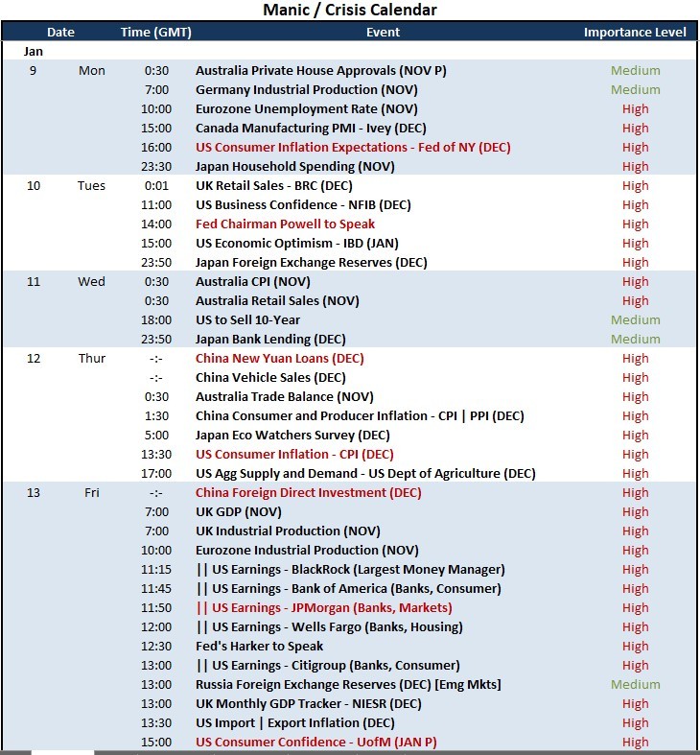Viewport: 700px width, 755px height.
Task: Select UK Industrial Production (NOV) event
Action: click(x=288, y=531)
